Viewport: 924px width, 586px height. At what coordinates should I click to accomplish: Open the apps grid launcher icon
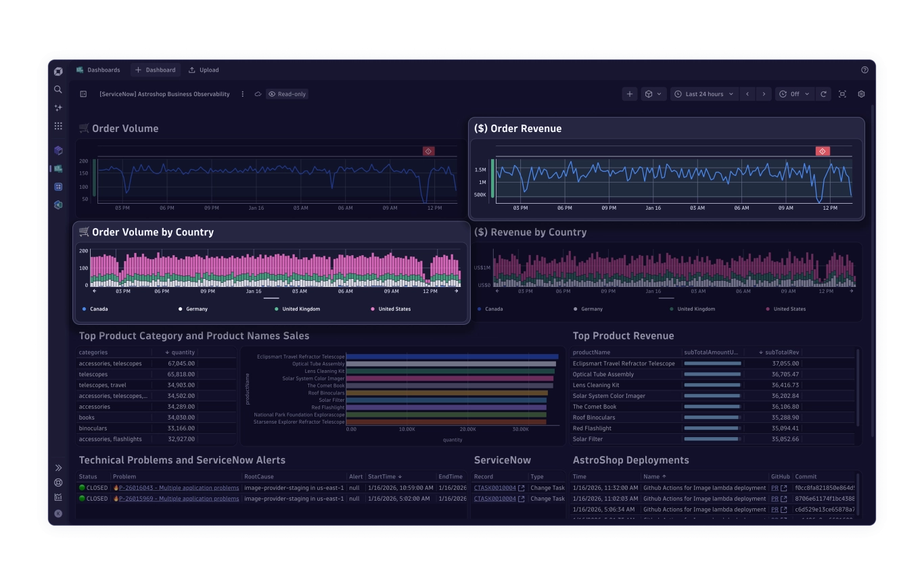(x=58, y=126)
